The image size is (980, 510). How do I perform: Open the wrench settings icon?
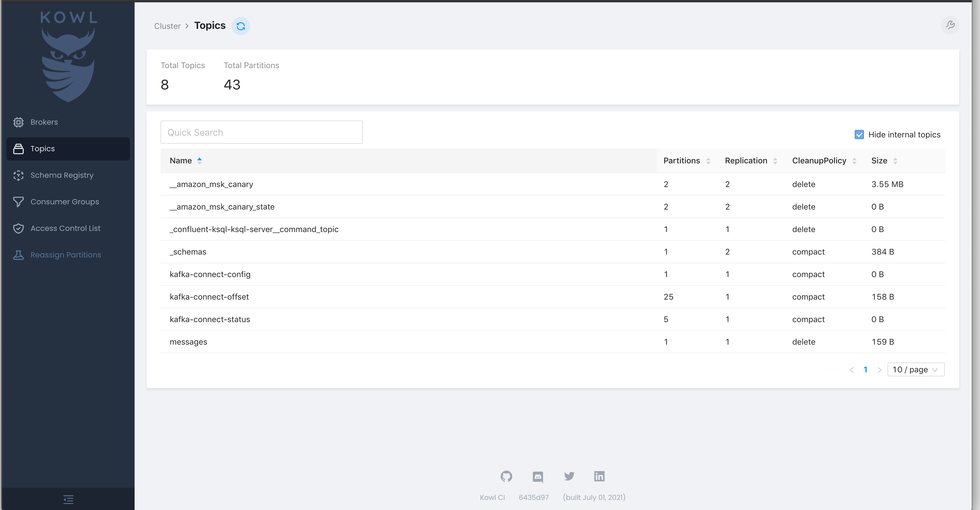pyautogui.click(x=950, y=25)
